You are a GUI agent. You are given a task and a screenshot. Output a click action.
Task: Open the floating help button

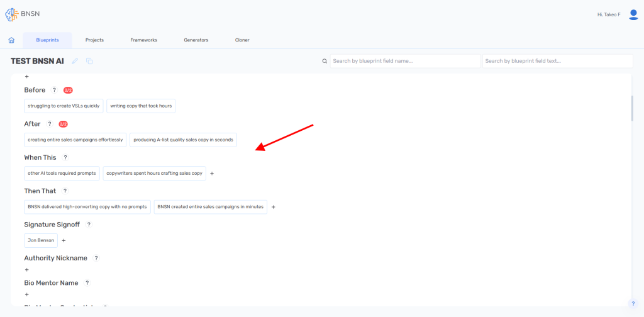coord(633,303)
